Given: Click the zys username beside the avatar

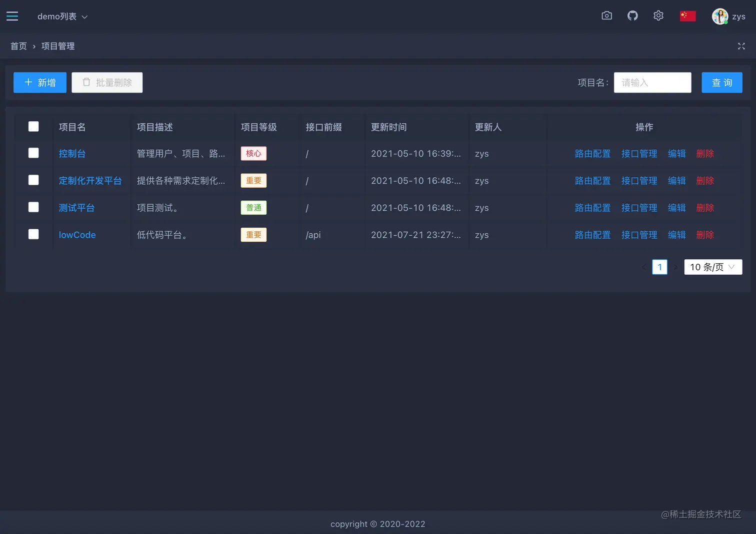Looking at the screenshot, I should (739, 17).
